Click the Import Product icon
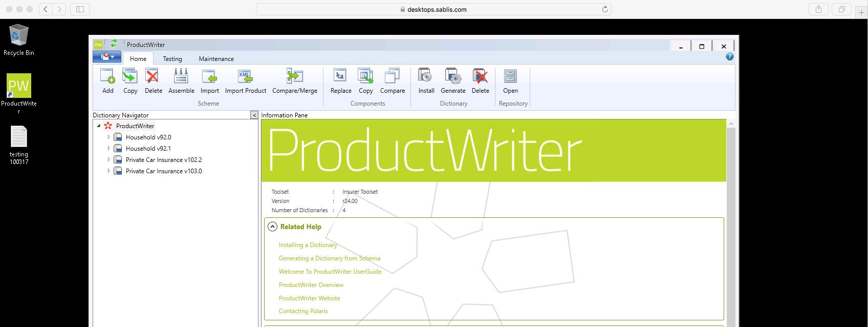Screen dimensions: 868x327 (x=245, y=77)
